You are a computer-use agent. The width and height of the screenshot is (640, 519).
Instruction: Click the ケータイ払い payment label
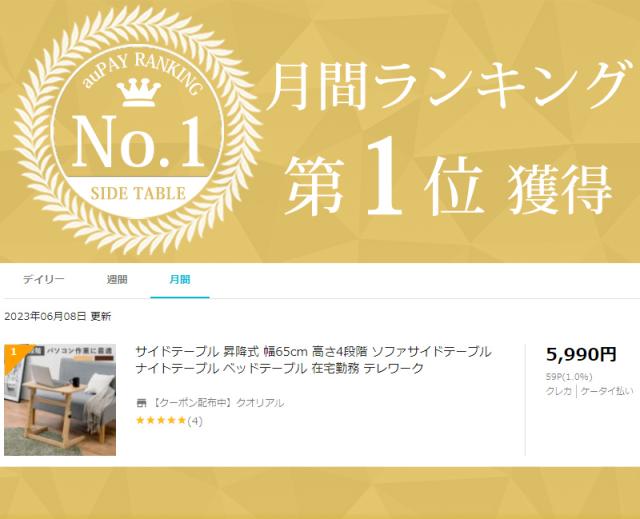[607, 391]
